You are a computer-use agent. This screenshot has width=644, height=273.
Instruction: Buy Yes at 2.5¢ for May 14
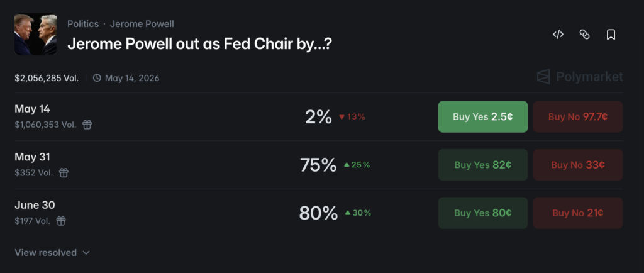point(482,116)
